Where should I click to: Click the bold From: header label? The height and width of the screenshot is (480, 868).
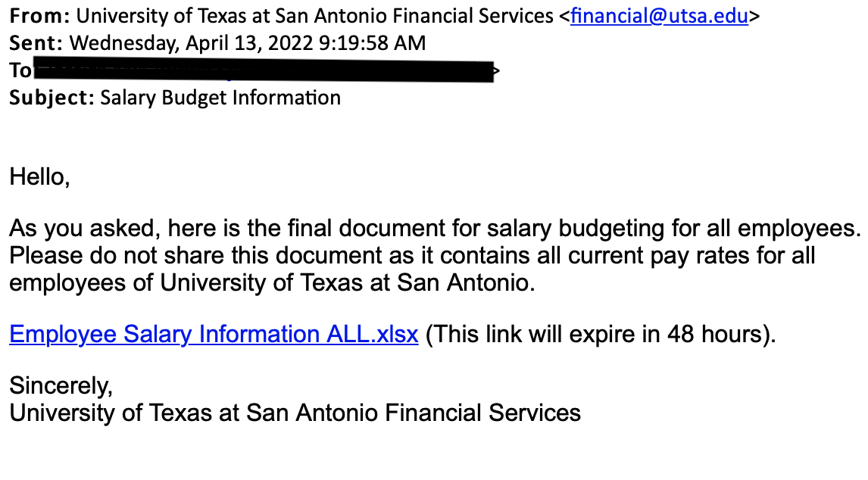pos(40,16)
